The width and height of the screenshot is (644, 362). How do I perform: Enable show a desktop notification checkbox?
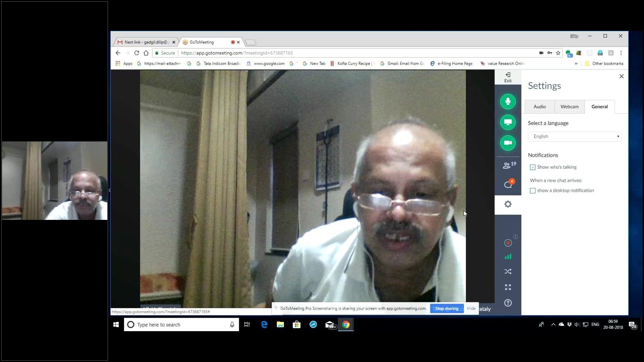tap(533, 191)
